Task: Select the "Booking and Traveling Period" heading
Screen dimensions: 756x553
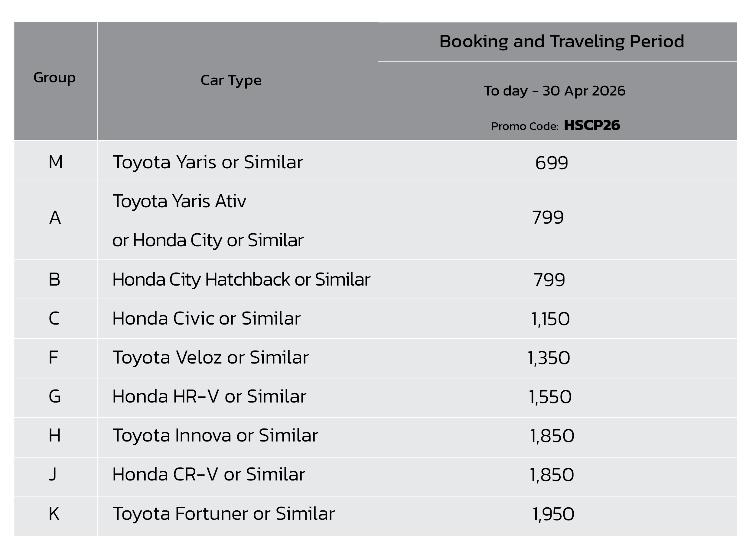Action: click(x=561, y=41)
